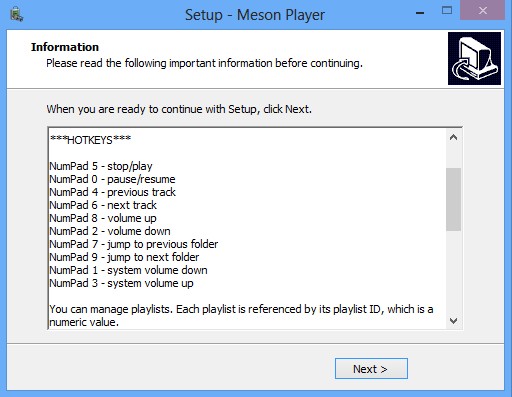Image resolution: width=512 pixels, height=397 pixels.
Task: Click the Information heading text
Action: (65, 47)
